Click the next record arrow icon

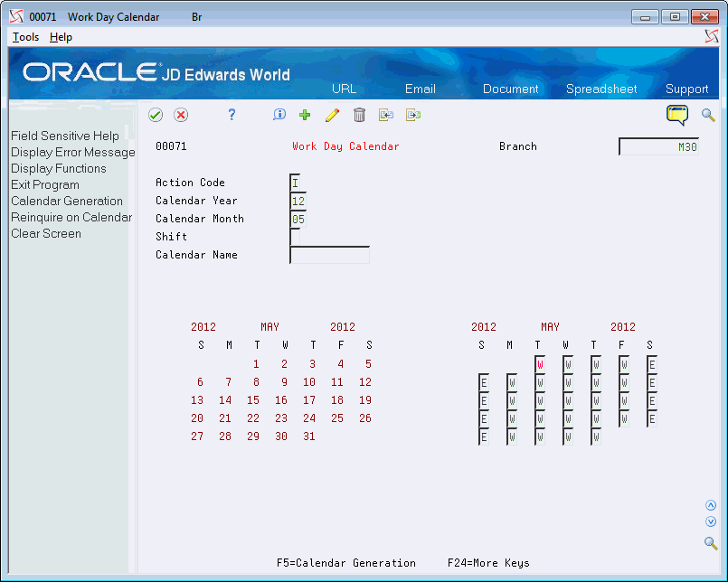click(x=412, y=115)
